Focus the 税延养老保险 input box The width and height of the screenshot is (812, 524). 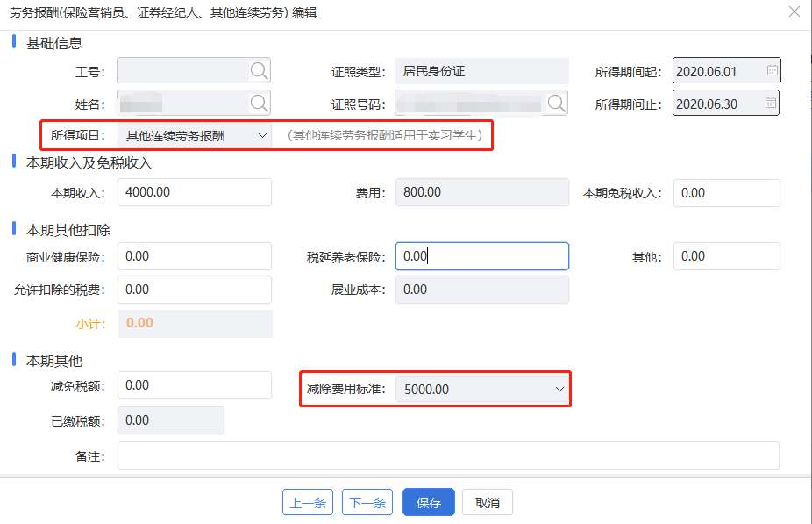(481, 255)
